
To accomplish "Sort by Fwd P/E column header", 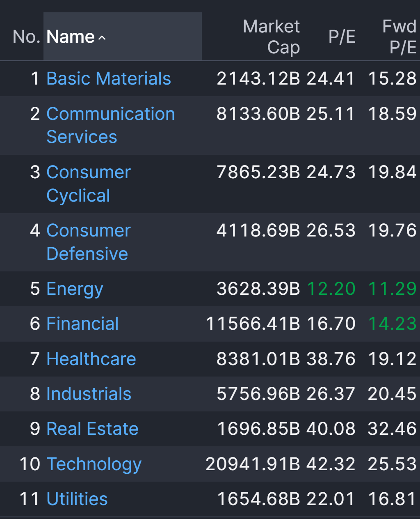I will [x=399, y=37].
